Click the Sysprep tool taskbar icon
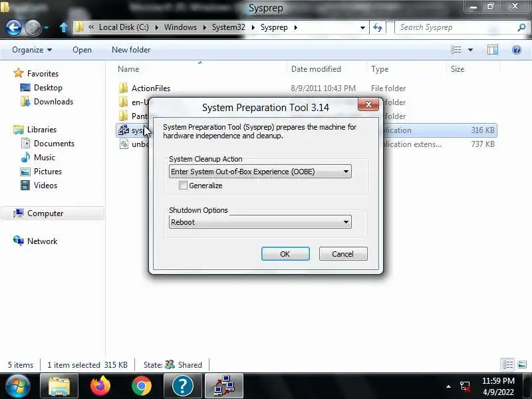532x399 pixels. coord(224,386)
